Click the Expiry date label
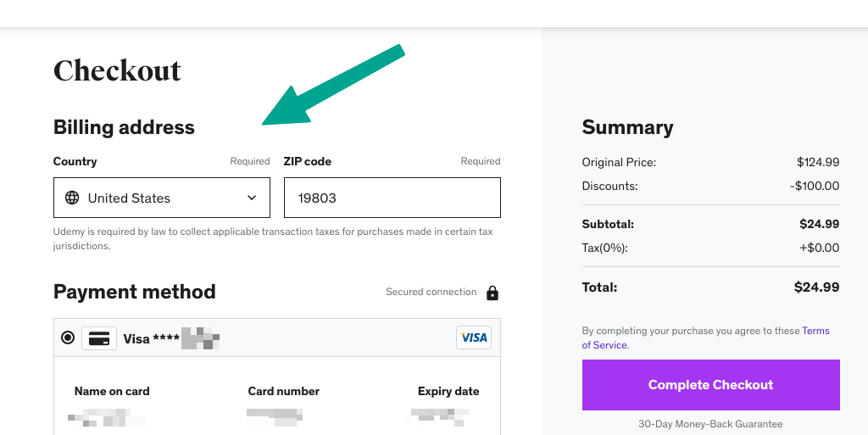868x435 pixels. pyautogui.click(x=448, y=391)
